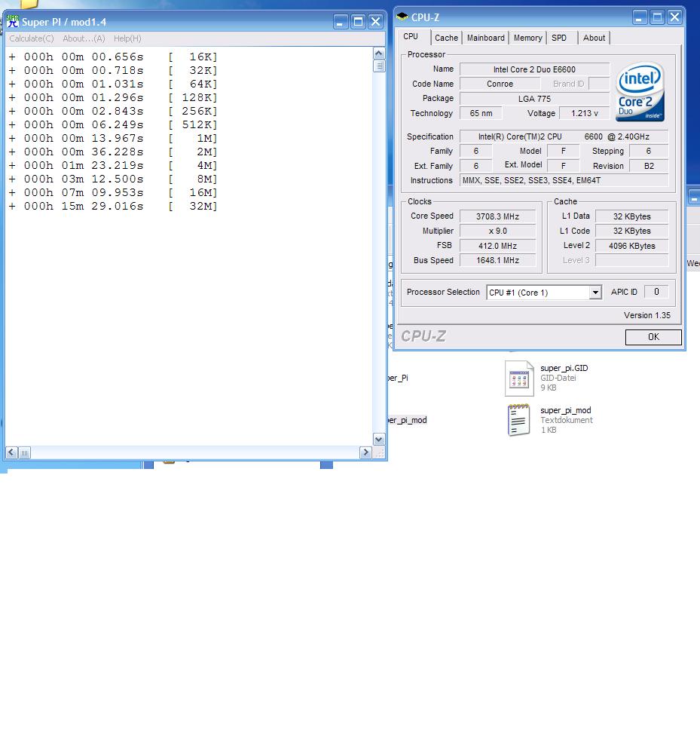Click the APIC ID value 0
This screenshot has height=754, width=700.
click(x=656, y=291)
